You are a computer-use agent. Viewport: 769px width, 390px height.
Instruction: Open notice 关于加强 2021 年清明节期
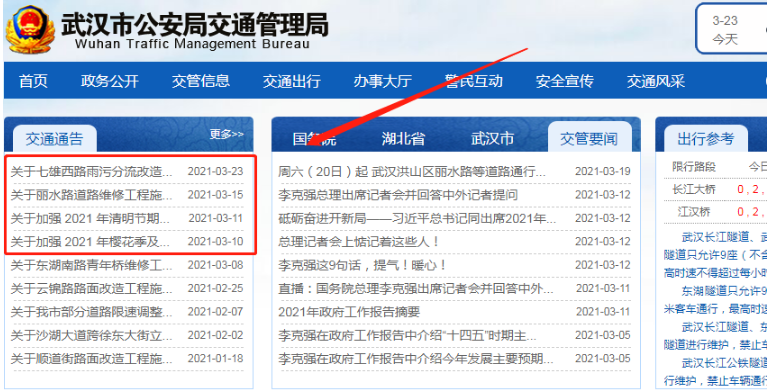click(91, 218)
